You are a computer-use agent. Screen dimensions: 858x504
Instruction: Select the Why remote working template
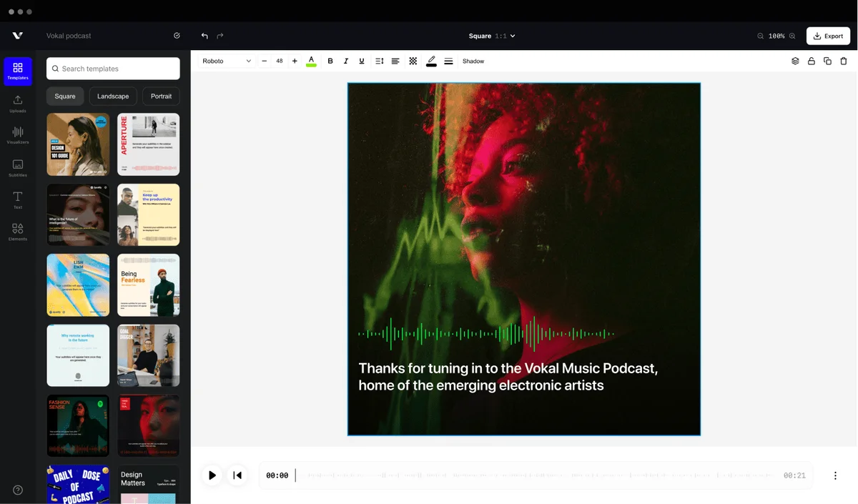click(78, 355)
